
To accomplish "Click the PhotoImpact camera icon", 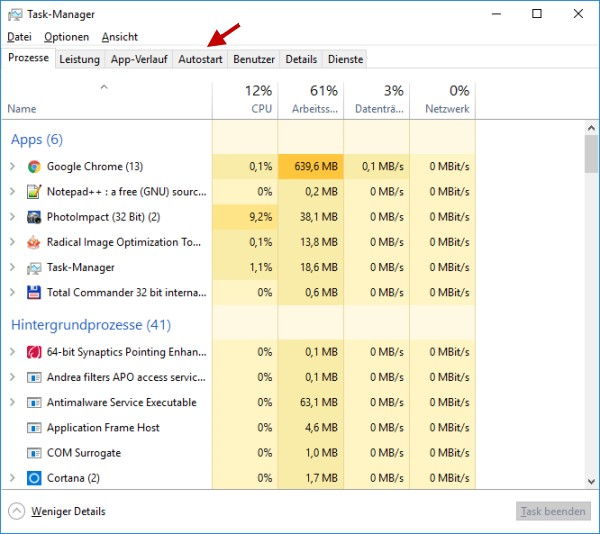I will [34, 217].
